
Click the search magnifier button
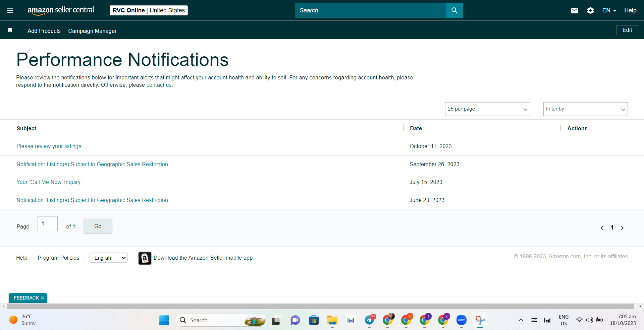(x=454, y=10)
